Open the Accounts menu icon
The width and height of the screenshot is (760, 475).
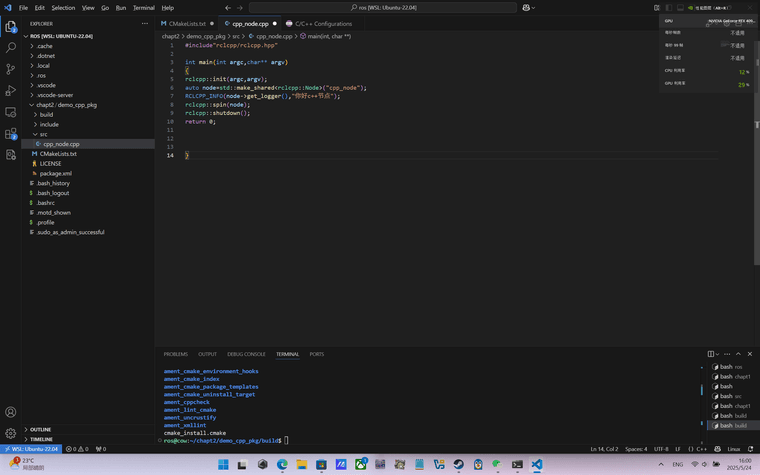(11, 412)
